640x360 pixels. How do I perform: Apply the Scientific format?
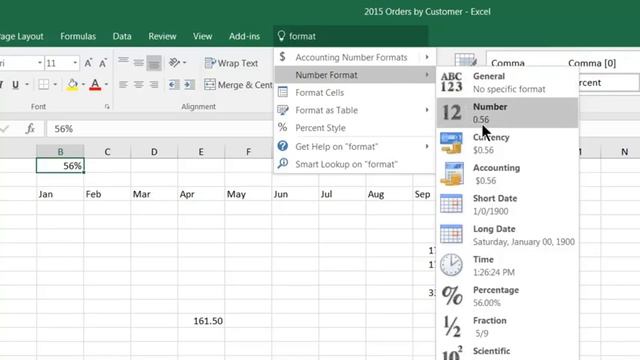pos(507,352)
